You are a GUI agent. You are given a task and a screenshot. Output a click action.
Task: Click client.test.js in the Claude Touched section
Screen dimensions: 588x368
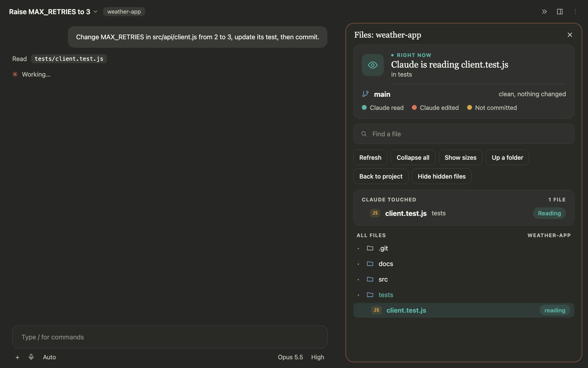pyautogui.click(x=406, y=213)
